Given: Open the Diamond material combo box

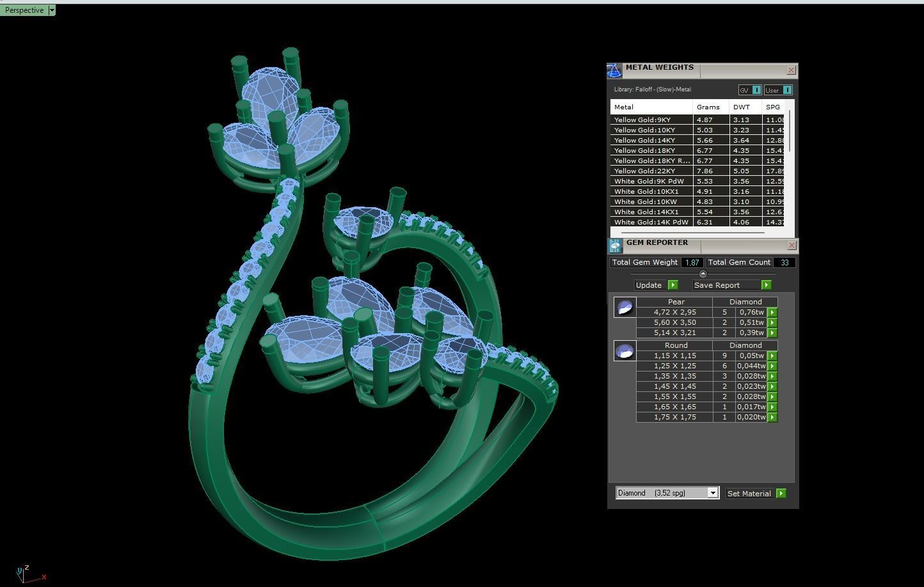Looking at the screenshot, I should click(x=667, y=493).
